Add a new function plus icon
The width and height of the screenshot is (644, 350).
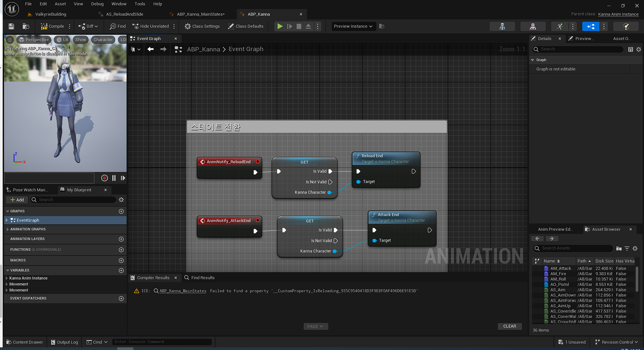(x=121, y=250)
